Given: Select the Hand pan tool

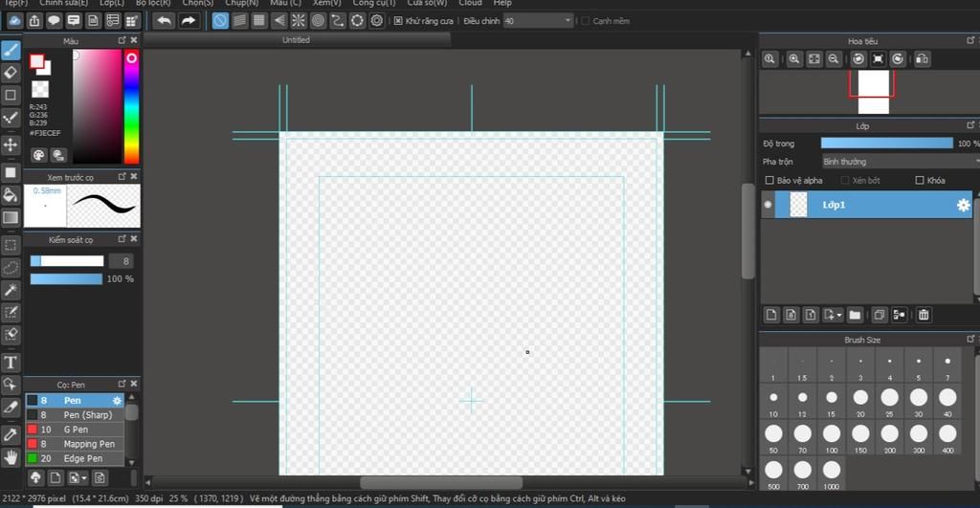Looking at the screenshot, I should click(11, 458).
